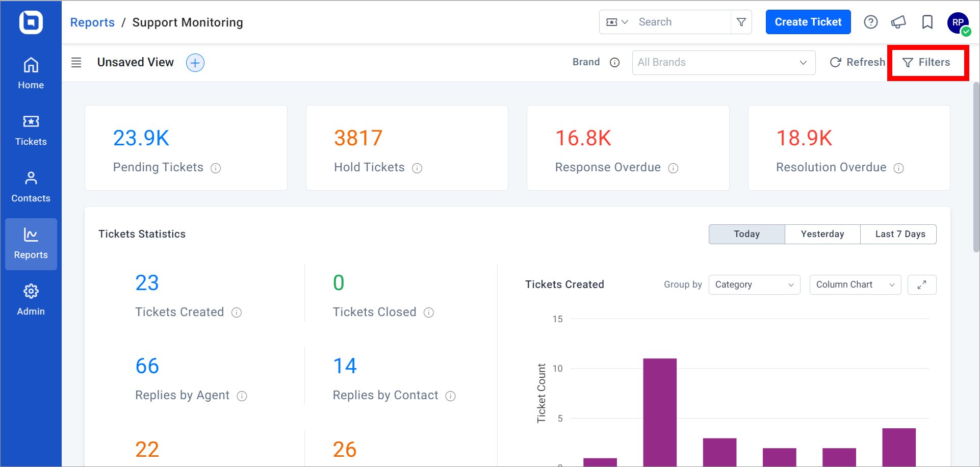Open the RP user profile avatar
Image resolution: width=980 pixels, height=467 pixels.
(x=958, y=23)
